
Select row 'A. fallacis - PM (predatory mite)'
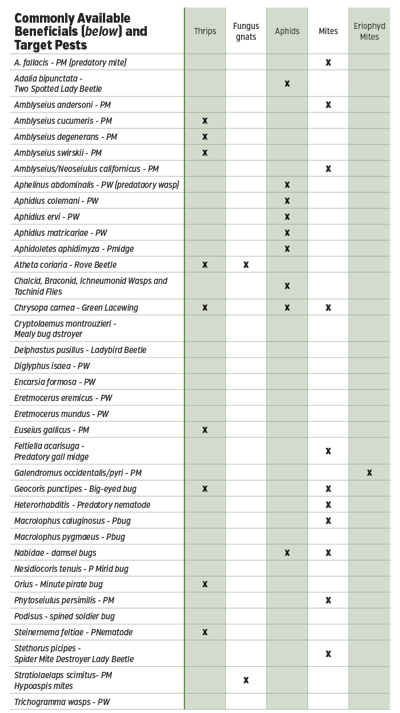[200, 62]
